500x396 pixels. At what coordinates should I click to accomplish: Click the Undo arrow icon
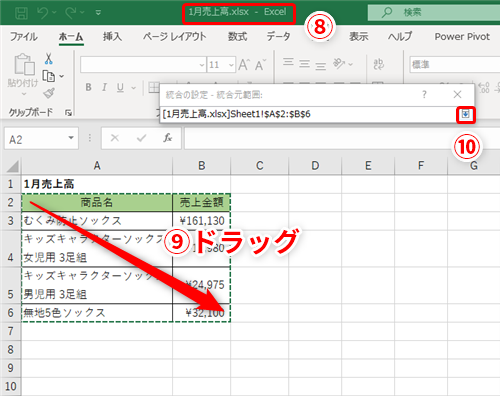43,13
